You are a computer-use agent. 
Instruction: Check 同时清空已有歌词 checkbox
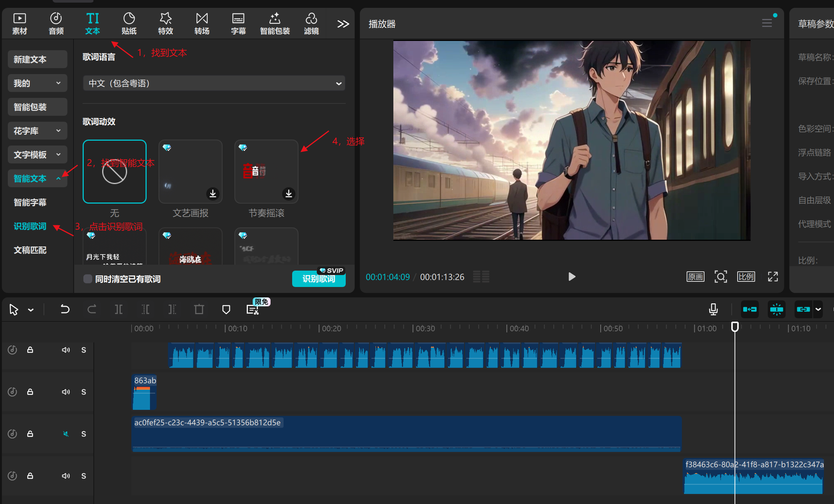[88, 279]
